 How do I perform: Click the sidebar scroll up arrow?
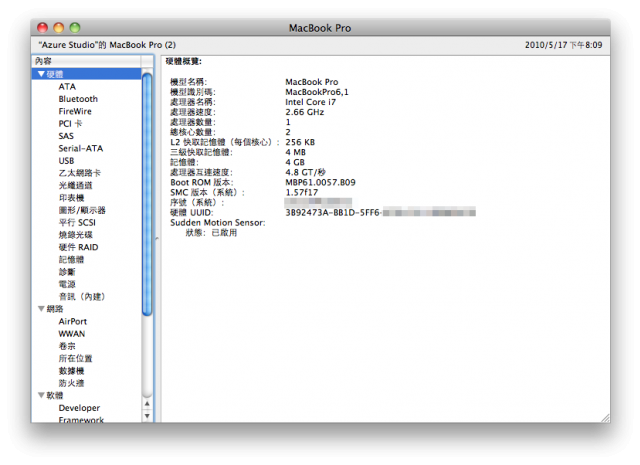(x=147, y=404)
